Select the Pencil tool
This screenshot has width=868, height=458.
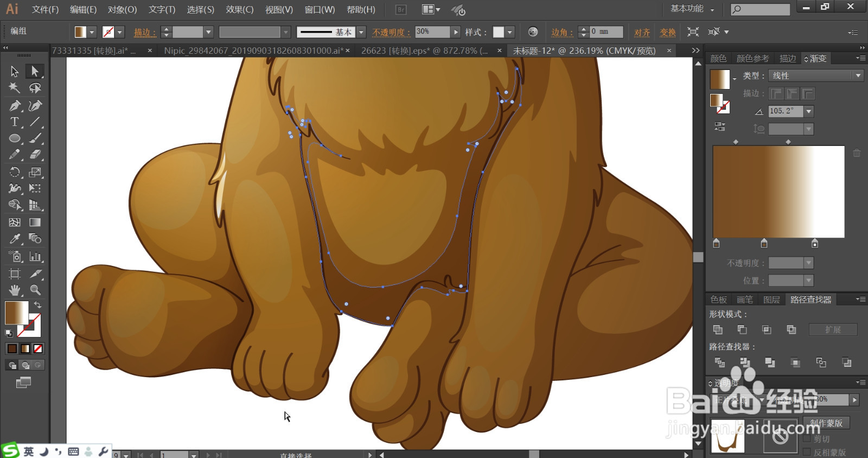[15, 155]
